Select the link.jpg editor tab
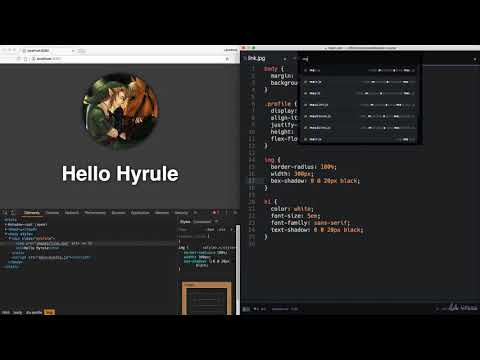 pyautogui.click(x=257, y=58)
